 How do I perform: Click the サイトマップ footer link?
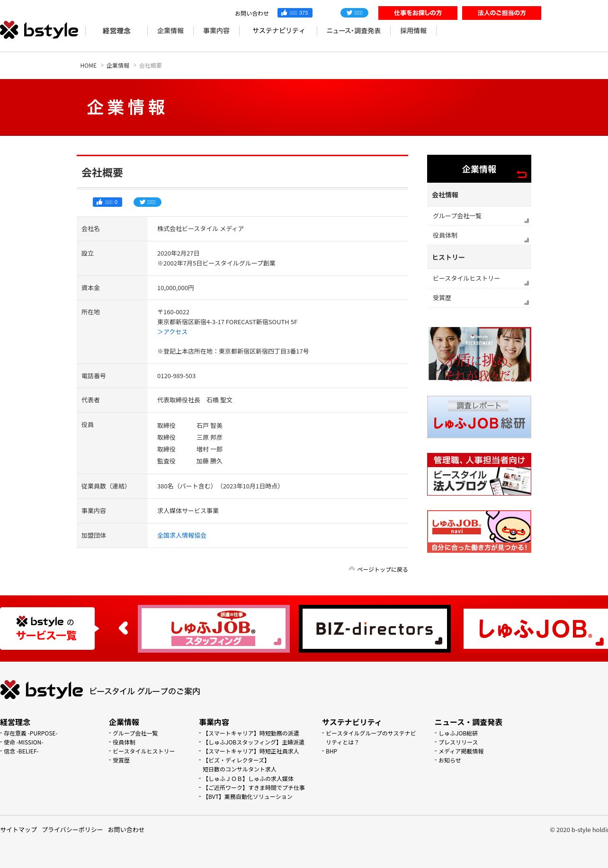click(x=18, y=829)
